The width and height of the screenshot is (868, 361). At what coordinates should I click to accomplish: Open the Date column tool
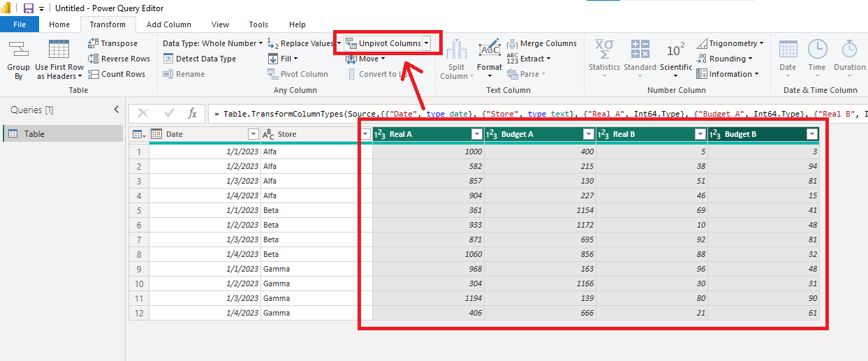click(x=788, y=60)
